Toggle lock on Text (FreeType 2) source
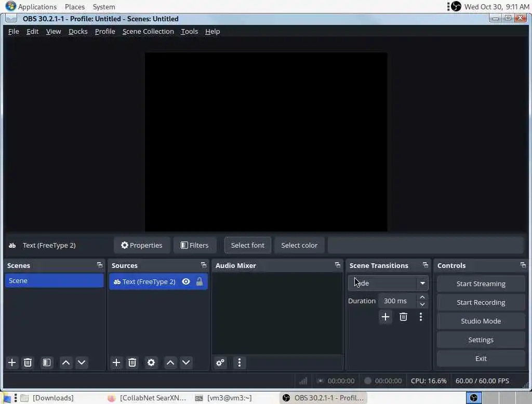This screenshot has width=532, height=404. click(199, 281)
